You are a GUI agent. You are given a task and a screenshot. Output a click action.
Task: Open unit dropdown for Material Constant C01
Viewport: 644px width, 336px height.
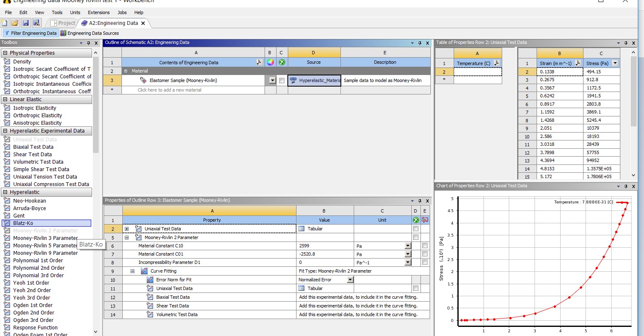click(408, 254)
